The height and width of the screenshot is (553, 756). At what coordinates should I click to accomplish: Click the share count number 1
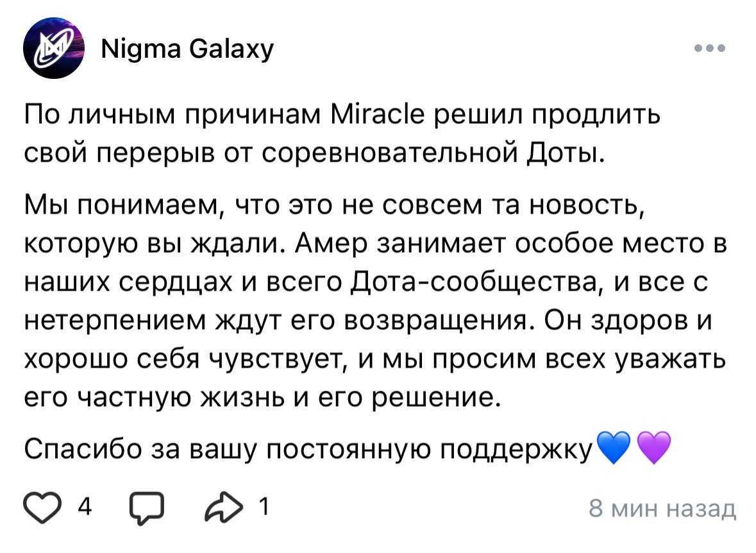(x=262, y=508)
